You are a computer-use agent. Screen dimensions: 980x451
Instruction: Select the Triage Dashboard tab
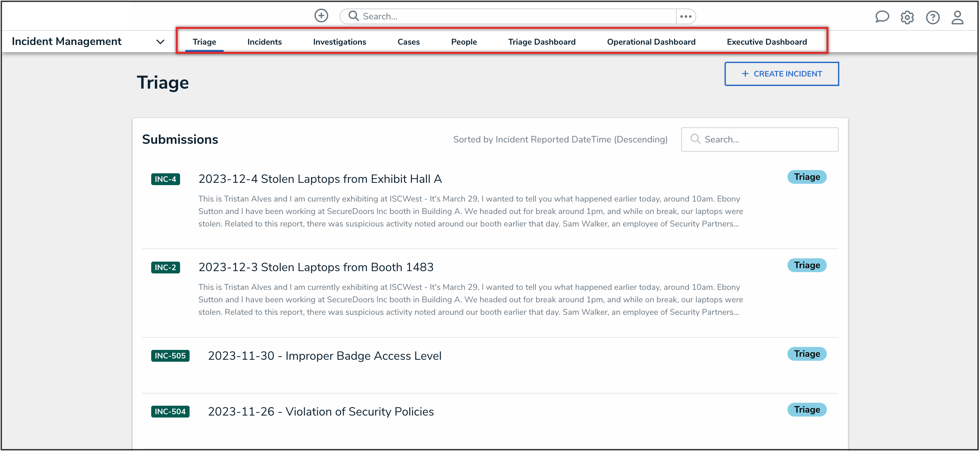pyautogui.click(x=541, y=42)
